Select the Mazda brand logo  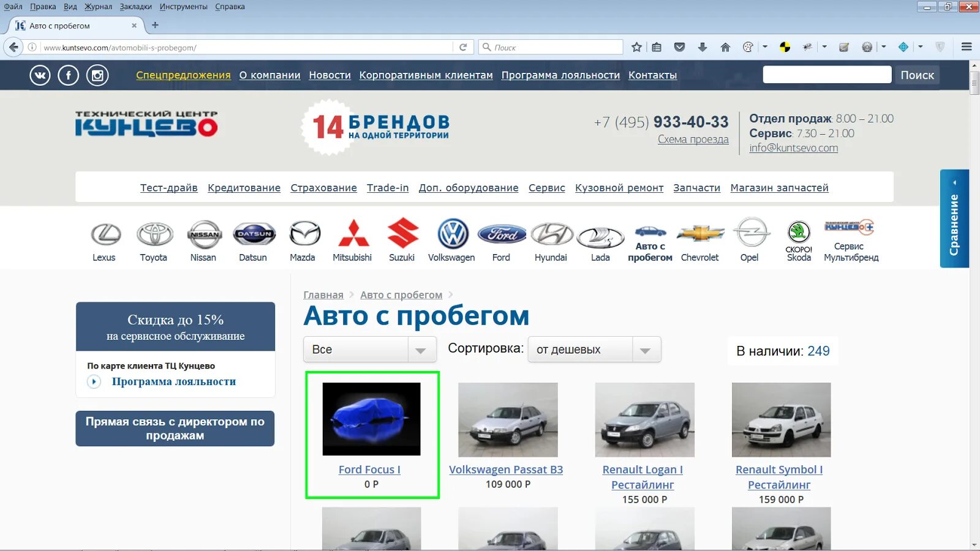click(x=304, y=234)
